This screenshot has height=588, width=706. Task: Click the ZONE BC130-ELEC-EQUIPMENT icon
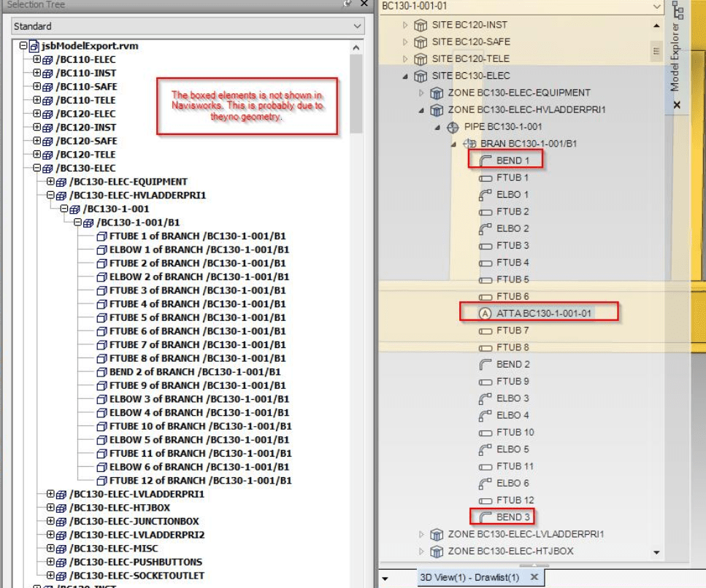[437, 93]
